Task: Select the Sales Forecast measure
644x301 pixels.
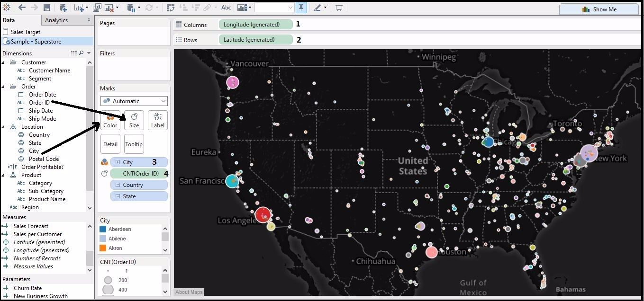Action: (x=31, y=226)
